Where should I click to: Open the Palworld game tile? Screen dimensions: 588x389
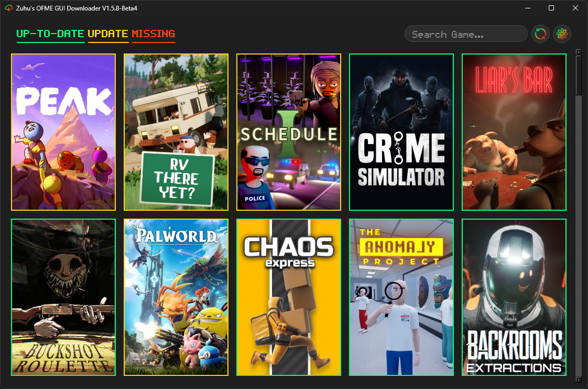pyautogui.click(x=176, y=297)
